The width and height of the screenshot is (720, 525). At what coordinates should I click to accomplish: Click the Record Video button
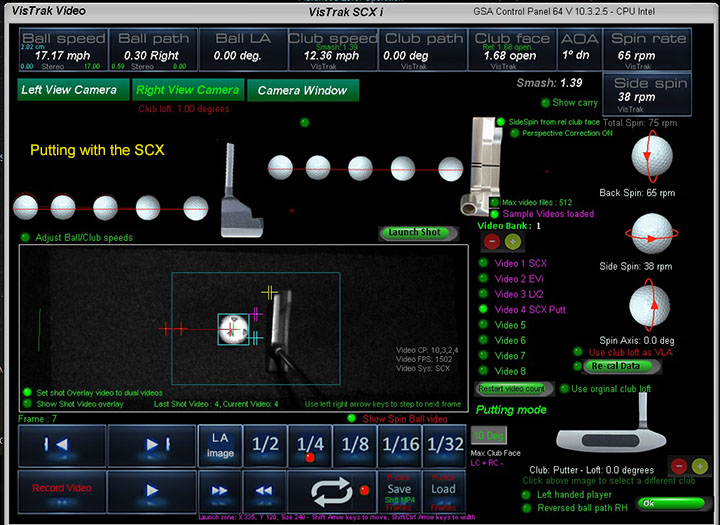62,491
